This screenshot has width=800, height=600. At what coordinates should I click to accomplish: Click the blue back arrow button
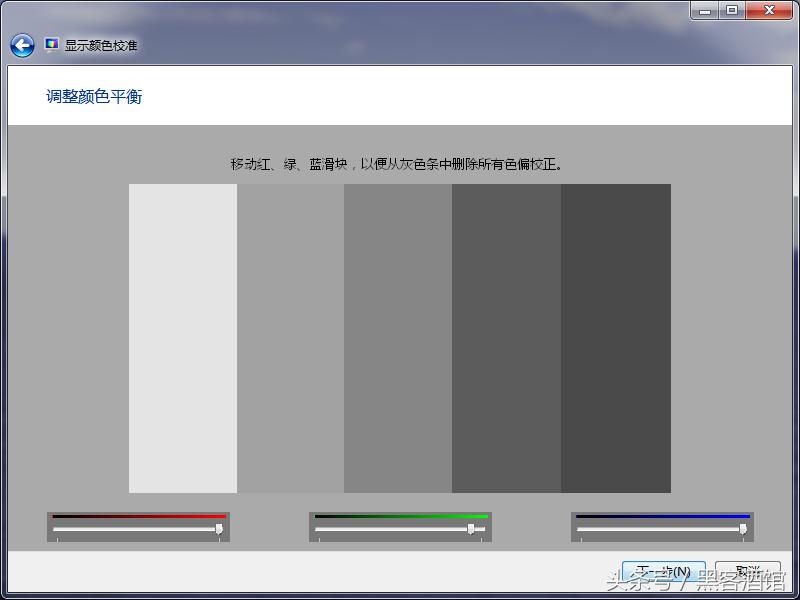coord(20,45)
